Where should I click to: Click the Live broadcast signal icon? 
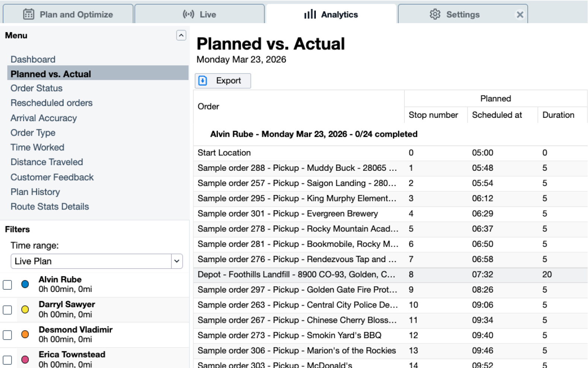click(188, 14)
